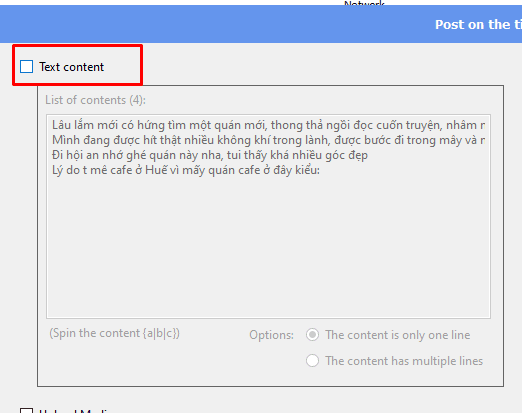
Task: Click after the word "kiểu:" in the text box
Action: tap(322, 171)
